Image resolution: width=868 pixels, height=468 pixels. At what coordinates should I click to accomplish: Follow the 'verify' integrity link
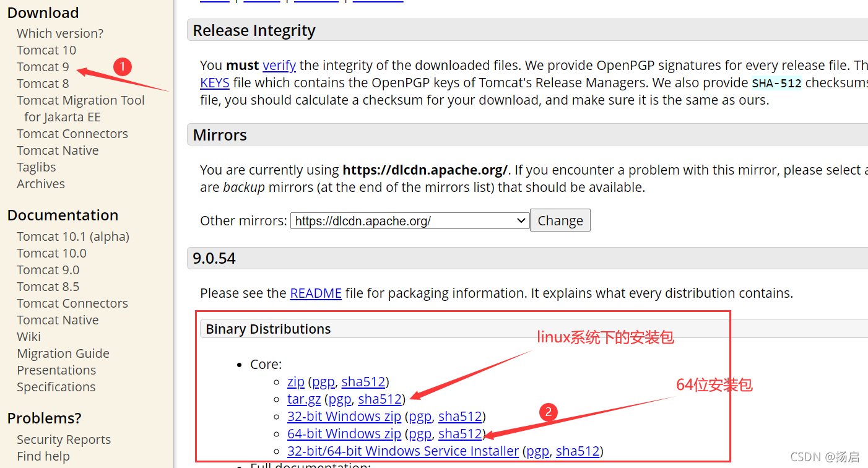[x=279, y=66]
